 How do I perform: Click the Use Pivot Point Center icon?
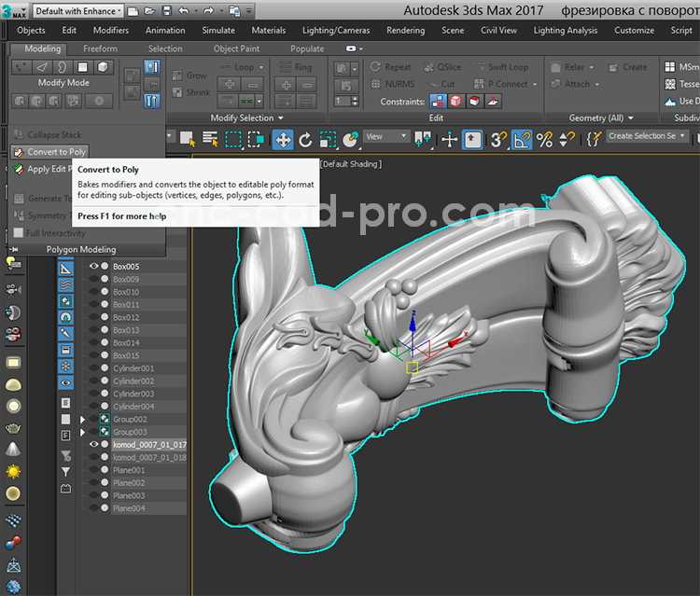pos(422,140)
